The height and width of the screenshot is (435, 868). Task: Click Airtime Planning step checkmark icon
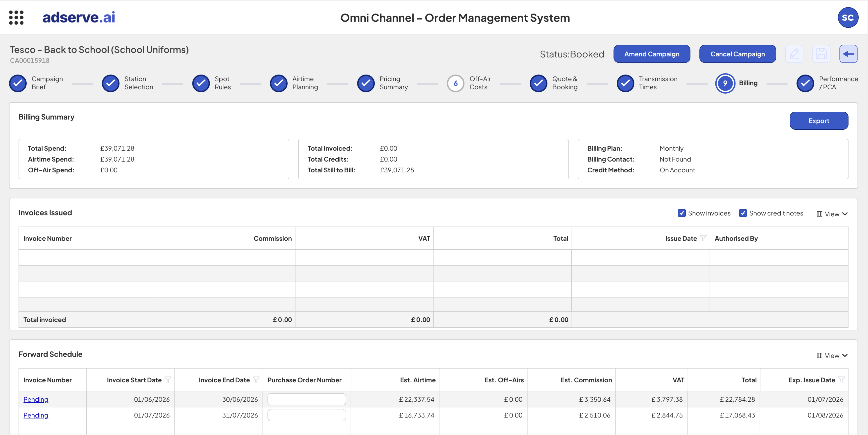[x=279, y=83]
